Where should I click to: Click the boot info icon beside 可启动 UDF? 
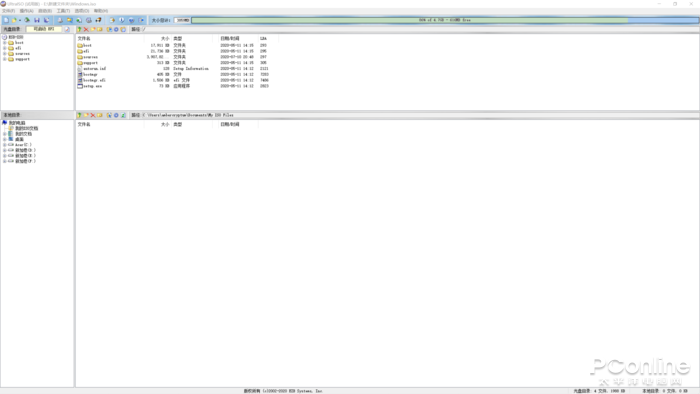click(x=67, y=29)
